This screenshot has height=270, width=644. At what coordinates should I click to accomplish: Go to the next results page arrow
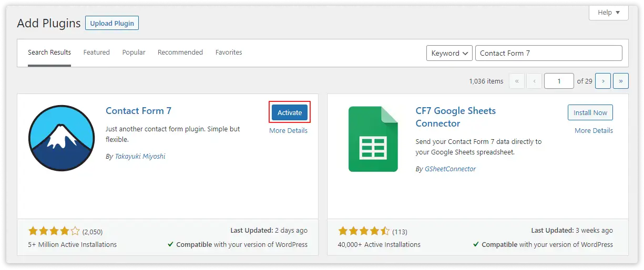pos(603,81)
